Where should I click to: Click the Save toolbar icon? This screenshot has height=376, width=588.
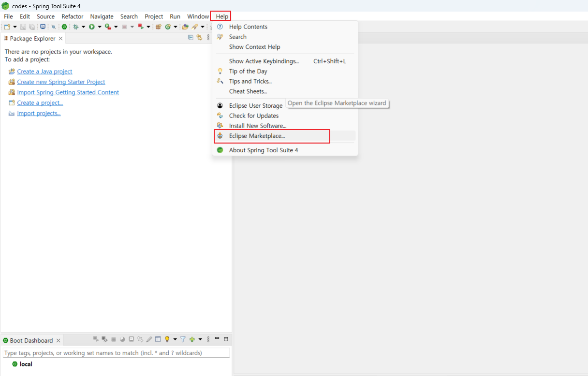click(x=23, y=27)
